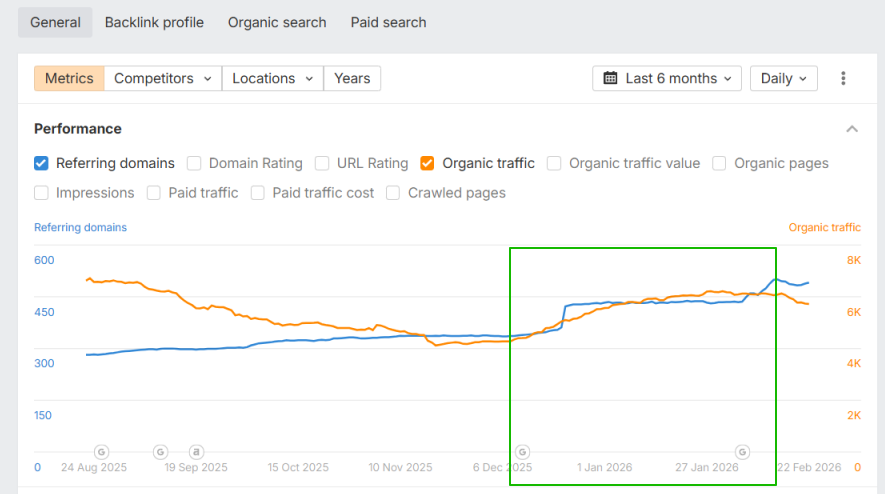The width and height of the screenshot is (885, 494).
Task: Open the Organic search tab
Action: 277,22
